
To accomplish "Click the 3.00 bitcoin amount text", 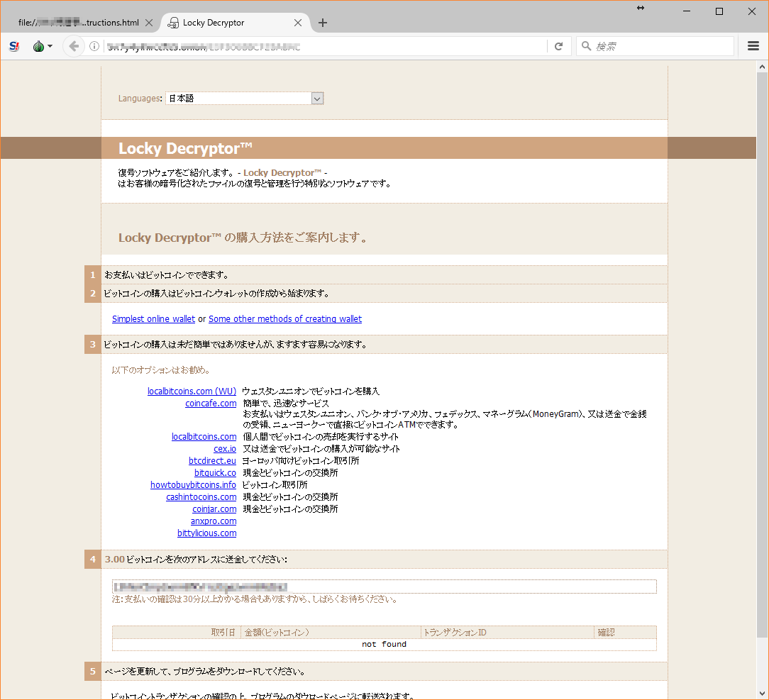I will 115,559.
